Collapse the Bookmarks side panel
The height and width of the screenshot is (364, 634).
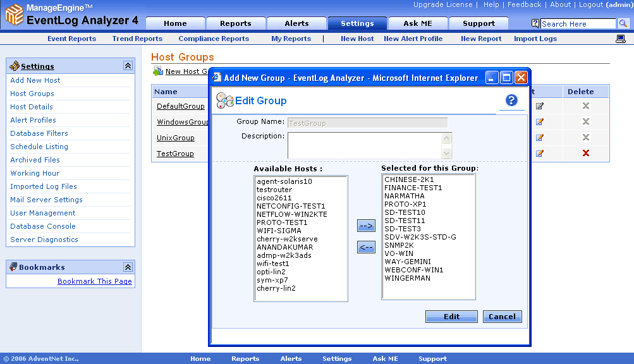click(128, 267)
